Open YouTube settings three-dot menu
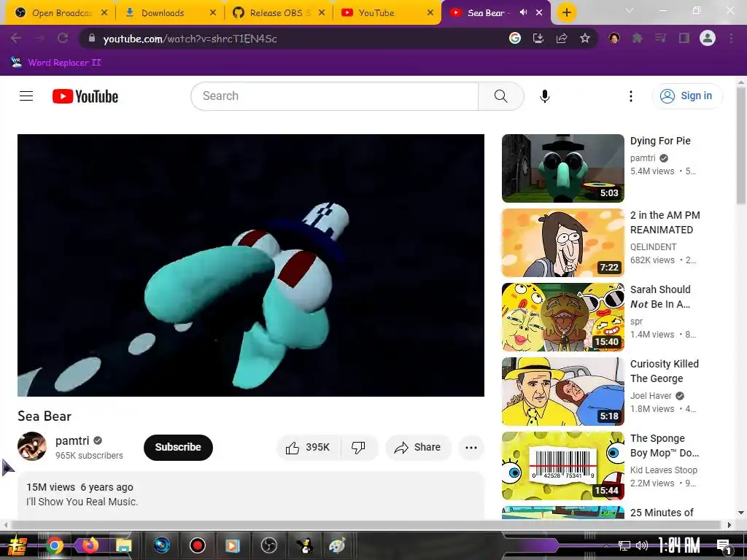Image resolution: width=747 pixels, height=560 pixels. tap(631, 96)
